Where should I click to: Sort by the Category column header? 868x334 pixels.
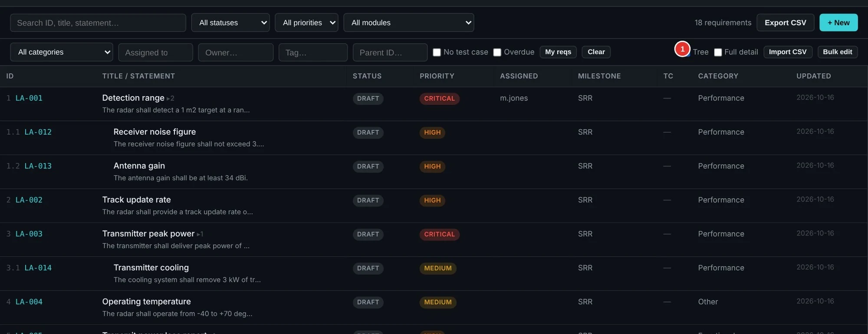pos(718,76)
